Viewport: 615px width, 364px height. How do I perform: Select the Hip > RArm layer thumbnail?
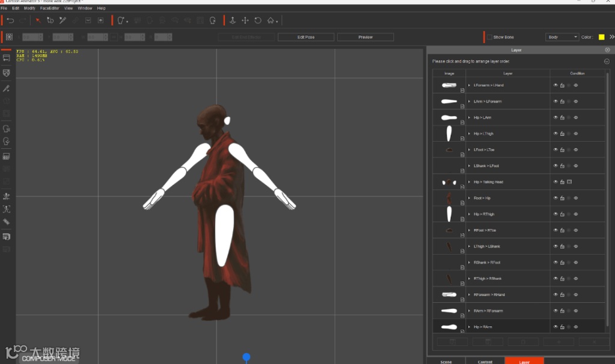(x=449, y=327)
